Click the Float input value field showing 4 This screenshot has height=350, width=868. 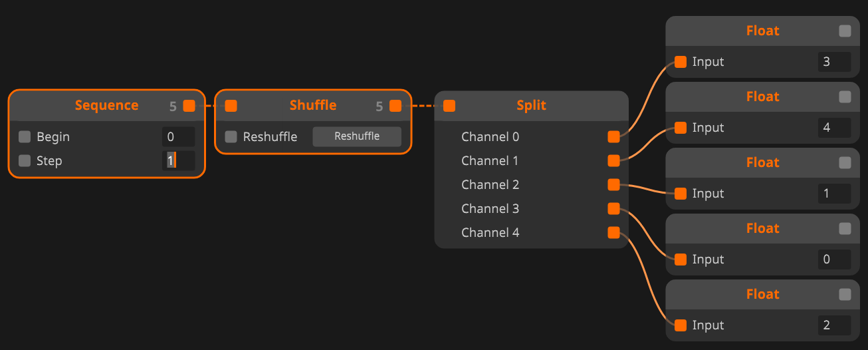click(x=835, y=127)
